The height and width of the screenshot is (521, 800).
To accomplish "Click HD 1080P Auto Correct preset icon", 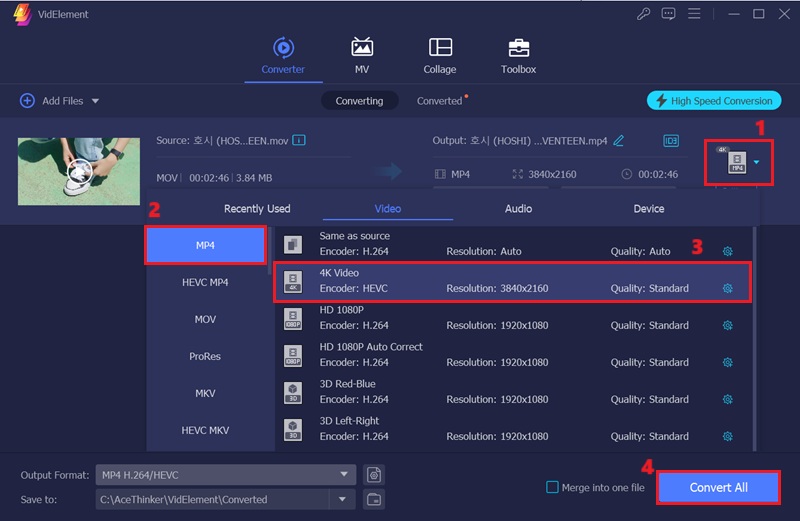I will pos(293,356).
